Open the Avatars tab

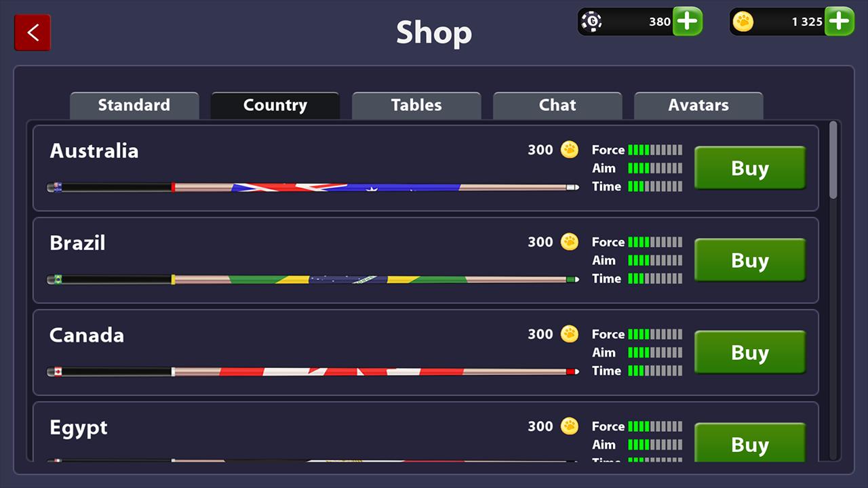coord(698,106)
